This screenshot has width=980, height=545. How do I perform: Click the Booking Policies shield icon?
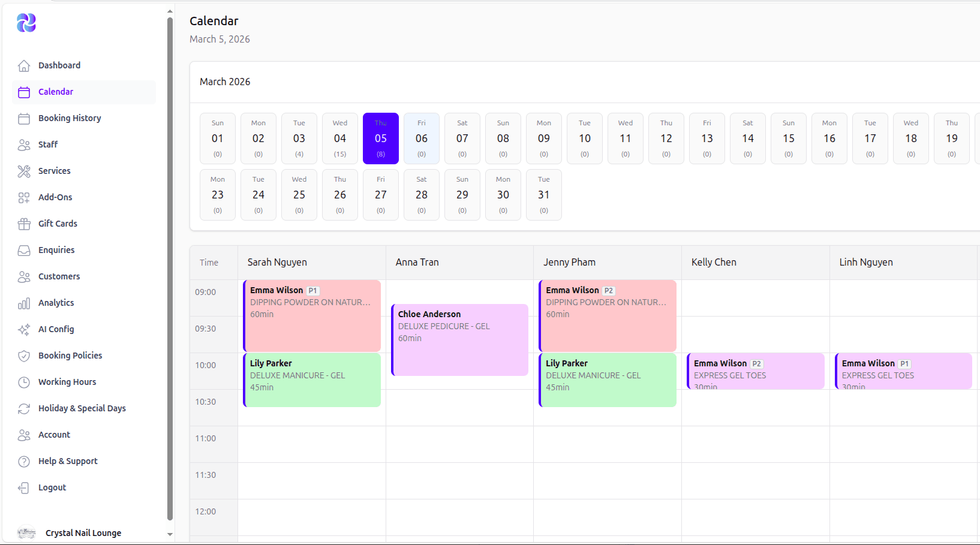[x=24, y=356]
